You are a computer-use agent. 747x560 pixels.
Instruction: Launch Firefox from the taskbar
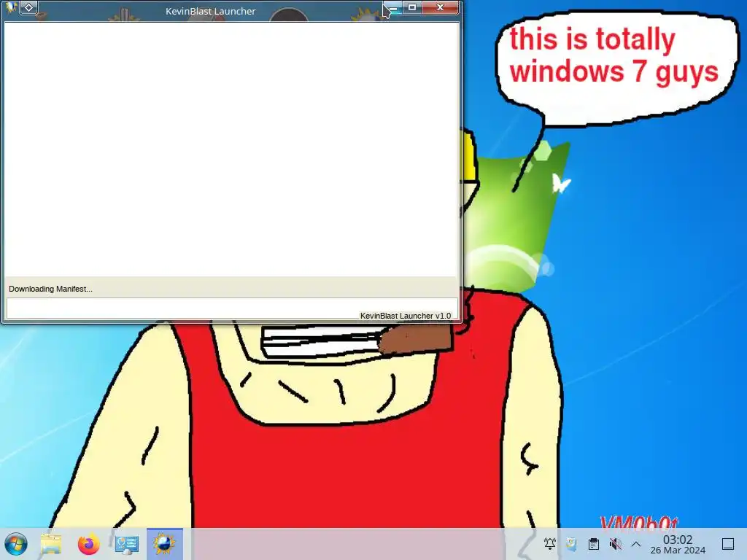88,544
